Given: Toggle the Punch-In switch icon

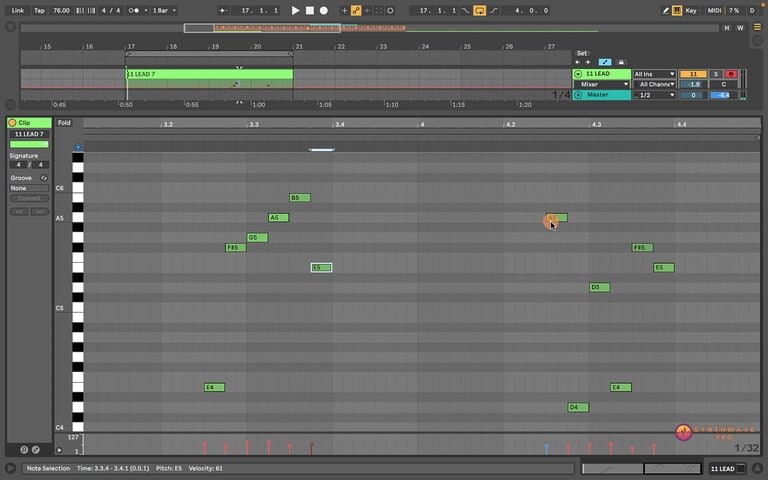Looking at the screenshot, I should pyautogui.click(x=465, y=10).
